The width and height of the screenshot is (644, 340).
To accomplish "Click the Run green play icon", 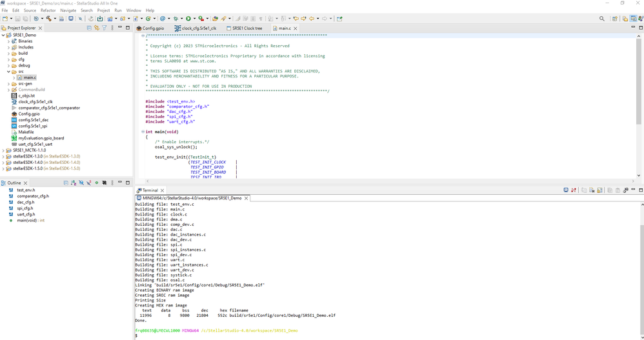I will (188, 19).
